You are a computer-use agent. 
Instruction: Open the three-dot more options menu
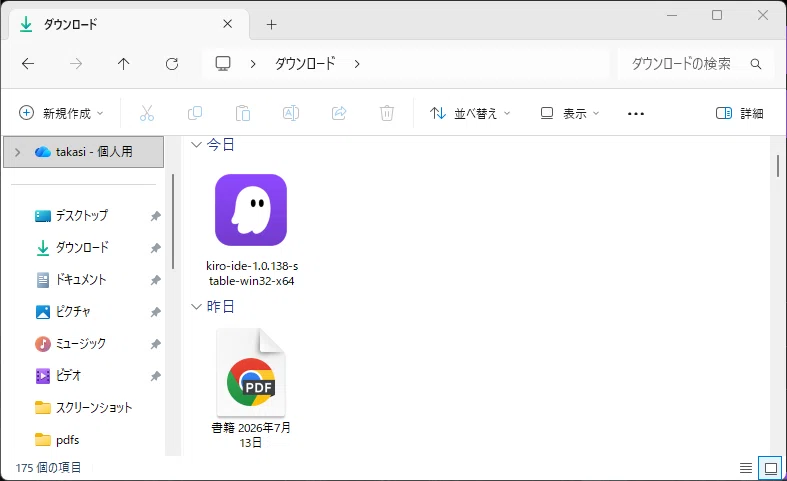635,113
